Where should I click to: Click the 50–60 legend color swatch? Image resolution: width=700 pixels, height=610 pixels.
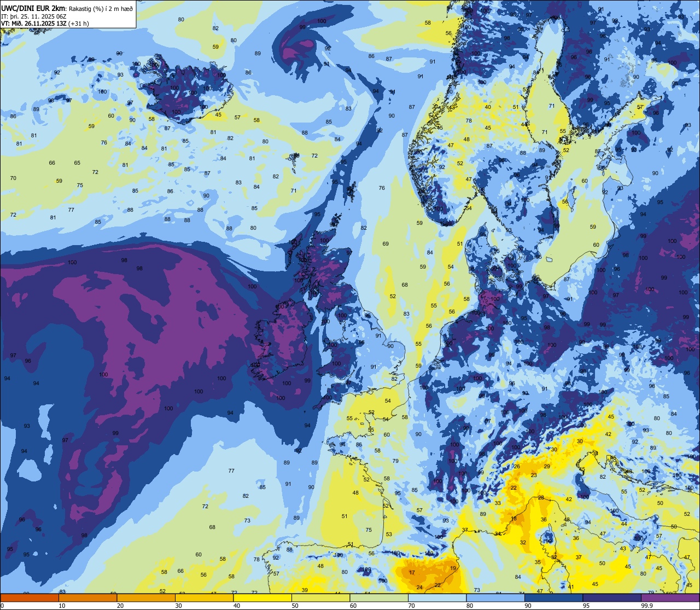point(320,598)
